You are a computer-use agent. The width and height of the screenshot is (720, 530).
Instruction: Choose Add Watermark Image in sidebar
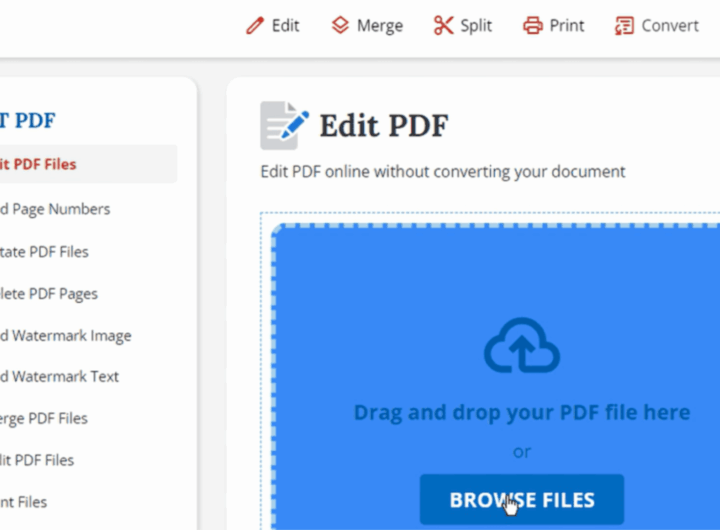click(x=65, y=336)
